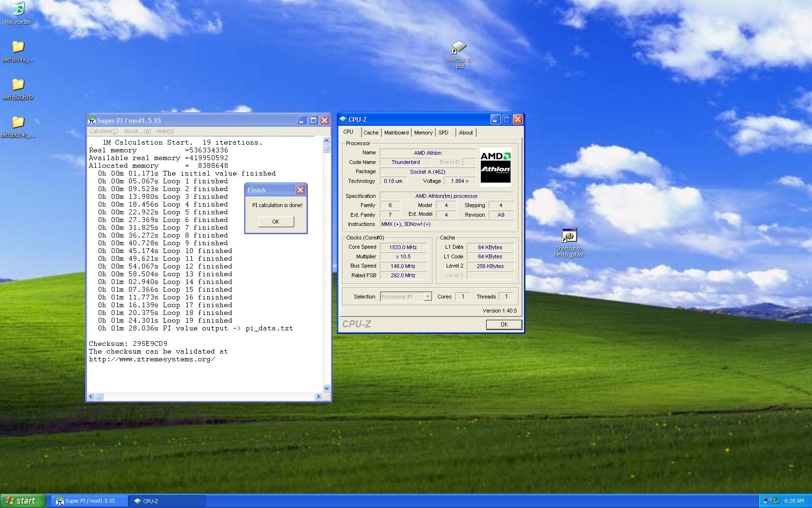Select the setfsb20b15f folder icon
812x508 pixels.
pyautogui.click(x=18, y=90)
